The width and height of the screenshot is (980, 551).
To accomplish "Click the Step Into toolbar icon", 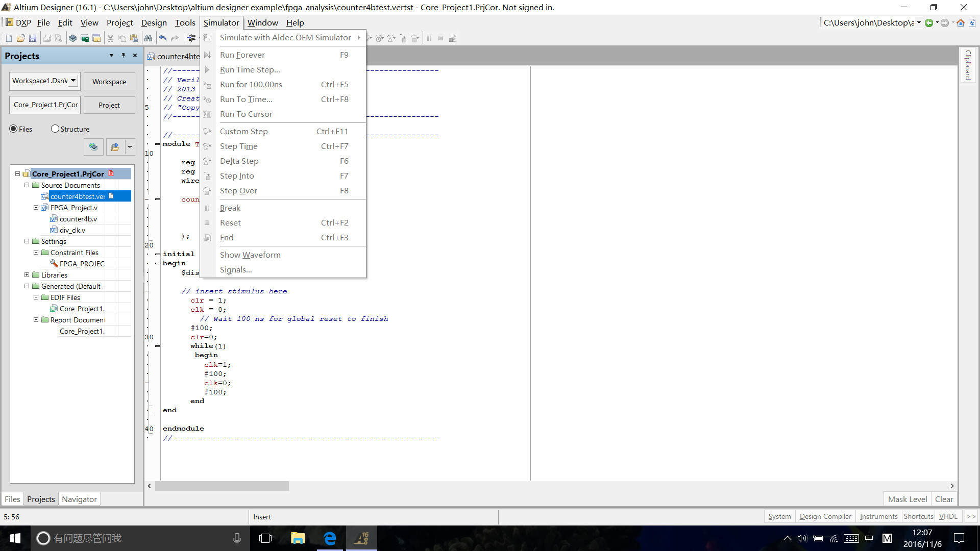I will (403, 38).
